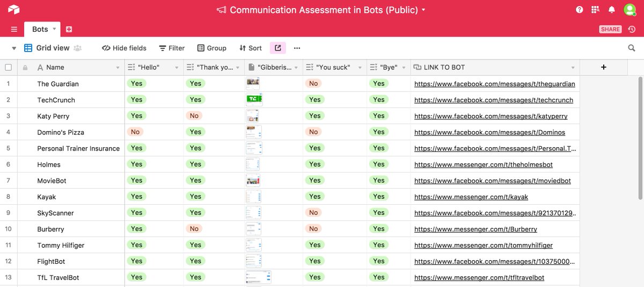This screenshot has width=644, height=287.
Task: Open Bots tab dropdown arrow
Action: point(54,29)
